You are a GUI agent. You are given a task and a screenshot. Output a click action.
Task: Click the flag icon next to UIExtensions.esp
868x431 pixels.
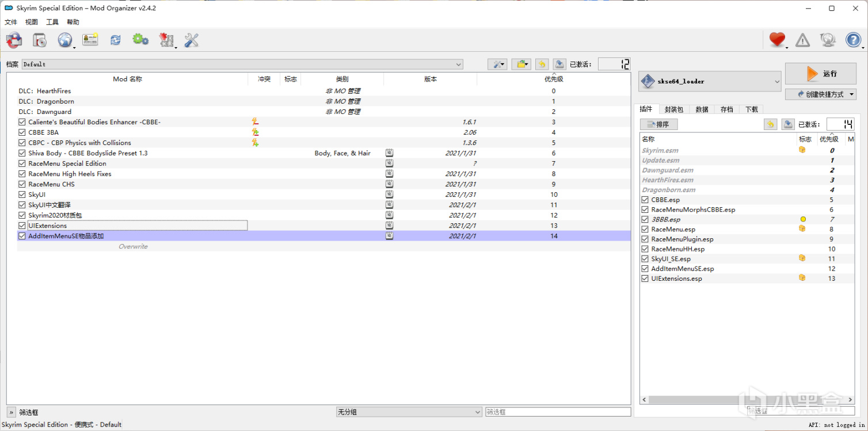(802, 278)
